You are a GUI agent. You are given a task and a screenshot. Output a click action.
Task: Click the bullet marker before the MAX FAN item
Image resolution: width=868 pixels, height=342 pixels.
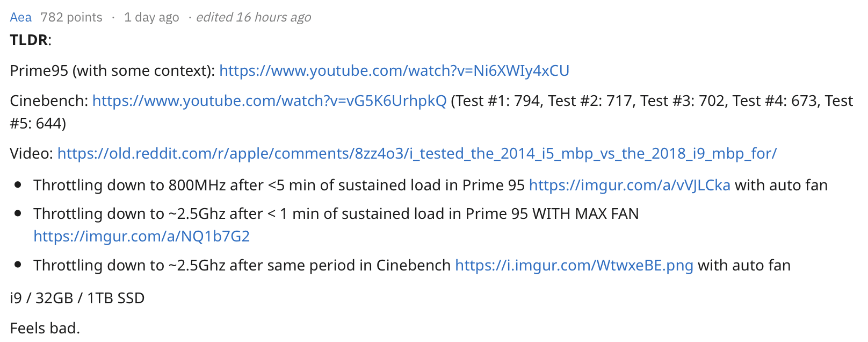coord(18,213)
